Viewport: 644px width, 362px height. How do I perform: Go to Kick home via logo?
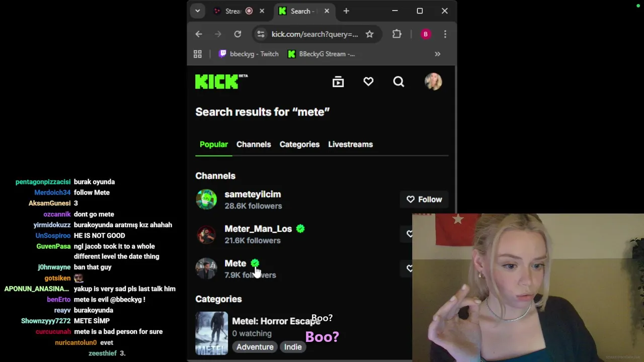(x=221, y=81)
